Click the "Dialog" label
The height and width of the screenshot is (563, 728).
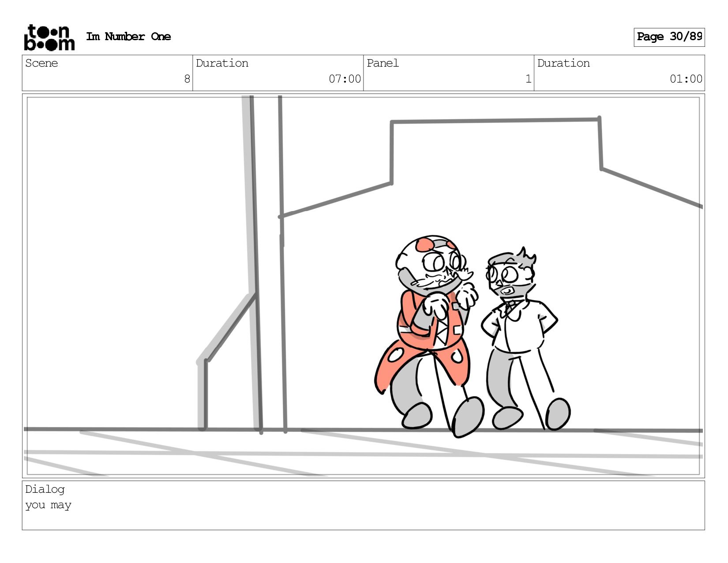click(45, 489)
